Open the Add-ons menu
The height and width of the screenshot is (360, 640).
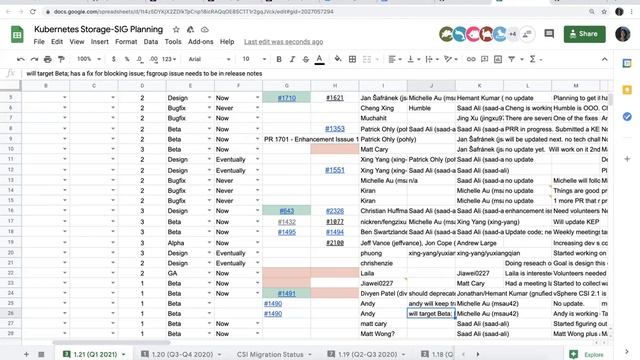tap(200, 42)
